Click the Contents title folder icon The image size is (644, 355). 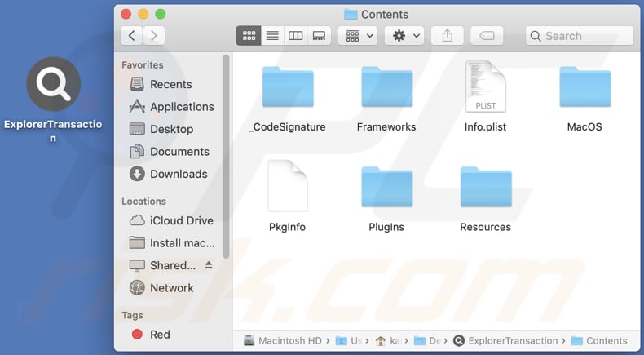coord(351,15)
